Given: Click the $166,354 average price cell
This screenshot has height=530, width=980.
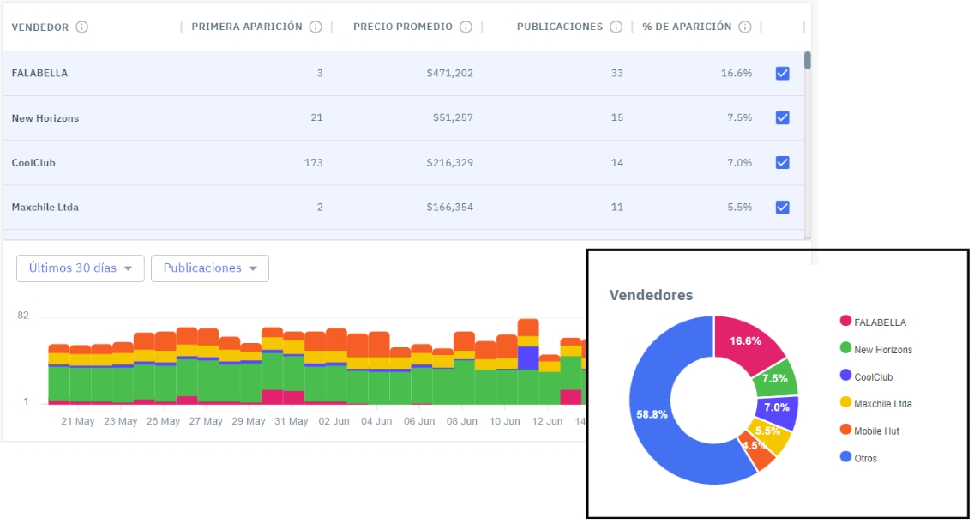Looking at the screenshot, I should point(449,207).
